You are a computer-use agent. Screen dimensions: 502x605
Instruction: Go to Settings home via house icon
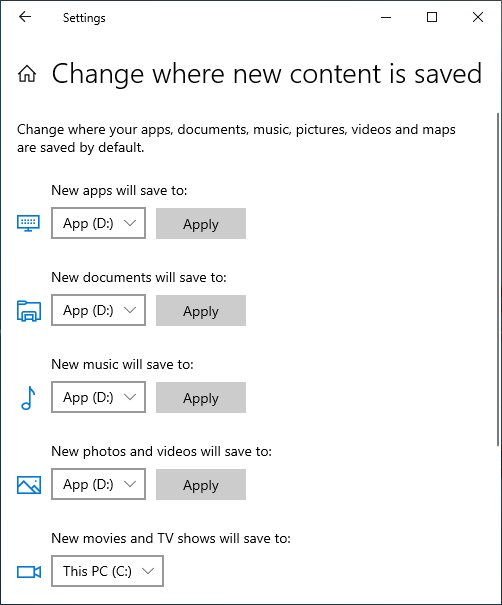27,73
